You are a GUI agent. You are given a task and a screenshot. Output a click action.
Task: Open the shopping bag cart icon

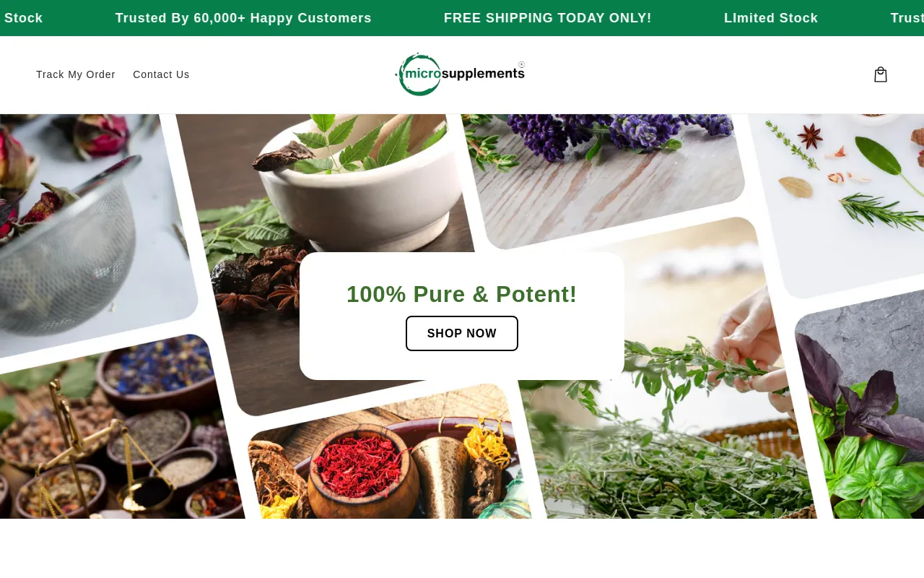click(880, 74)
